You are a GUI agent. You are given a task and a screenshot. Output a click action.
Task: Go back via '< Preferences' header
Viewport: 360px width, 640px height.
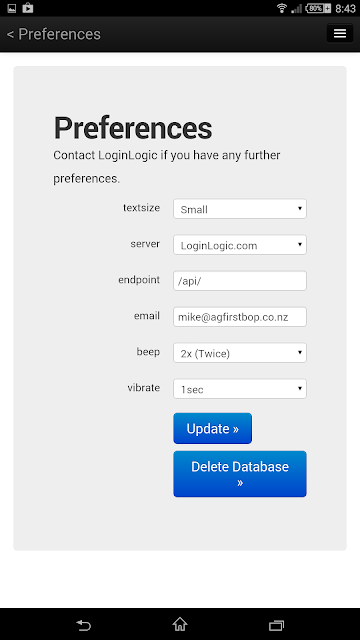point(53,34)
